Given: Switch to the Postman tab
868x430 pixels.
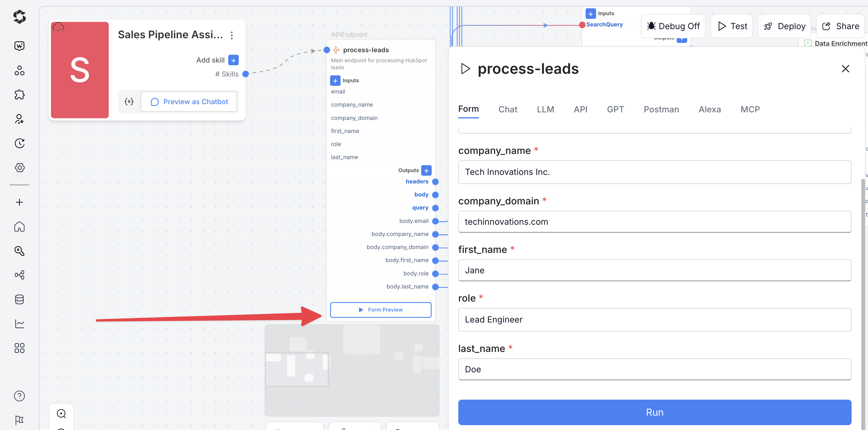Looking at the screenshot, I should 661,109.
